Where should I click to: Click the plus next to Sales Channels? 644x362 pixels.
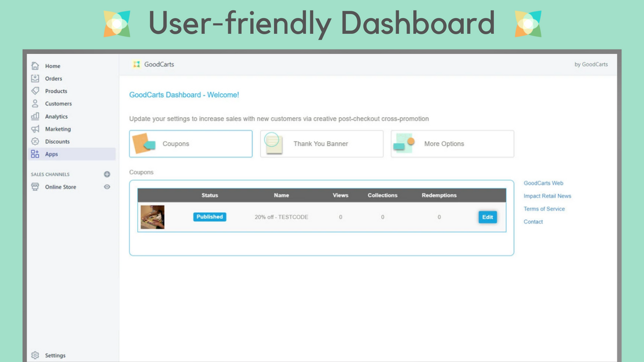click(107, 174)
